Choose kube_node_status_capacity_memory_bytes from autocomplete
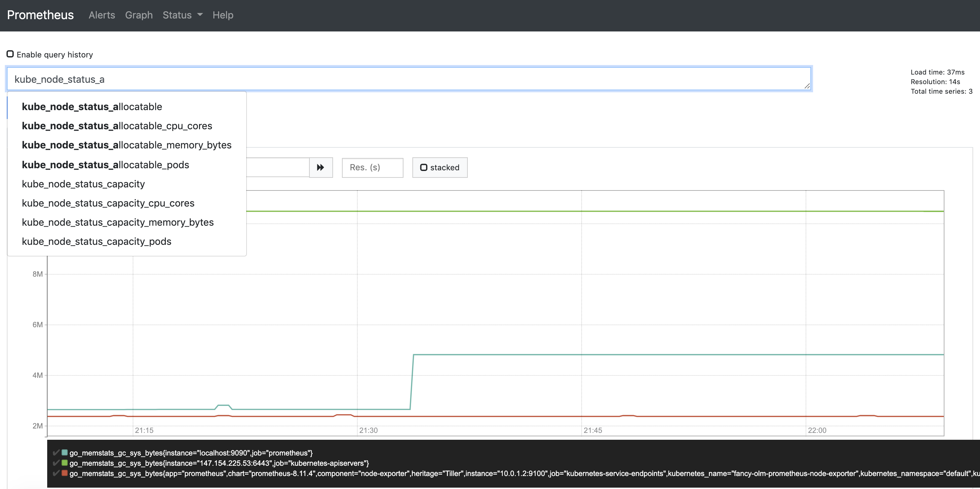 [118, 222]
